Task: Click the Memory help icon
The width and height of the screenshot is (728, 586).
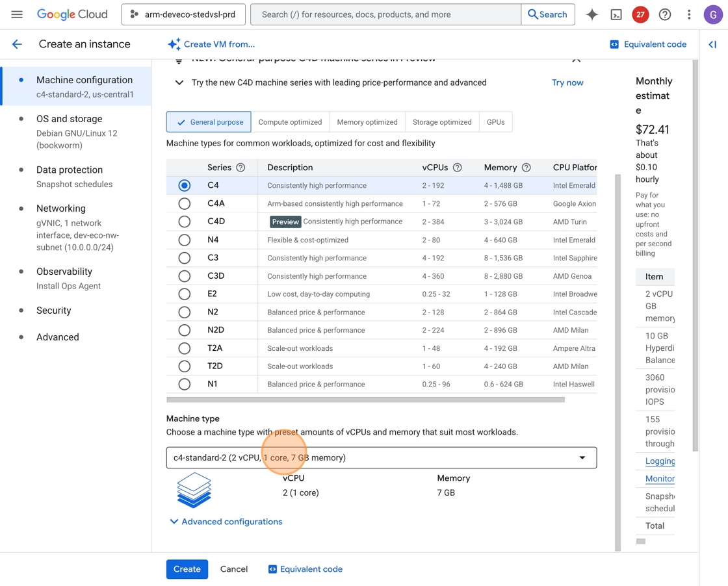Action: tap(526, 168)
